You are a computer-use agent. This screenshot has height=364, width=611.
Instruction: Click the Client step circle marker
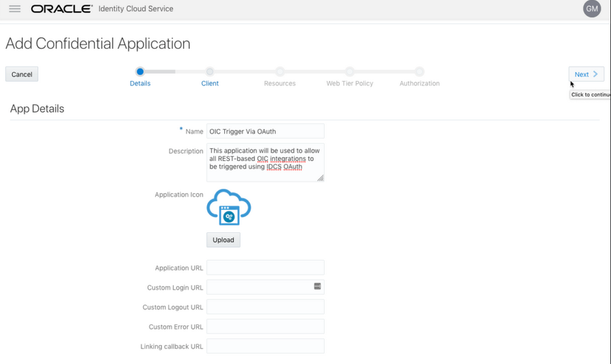(x=210, y=72)
